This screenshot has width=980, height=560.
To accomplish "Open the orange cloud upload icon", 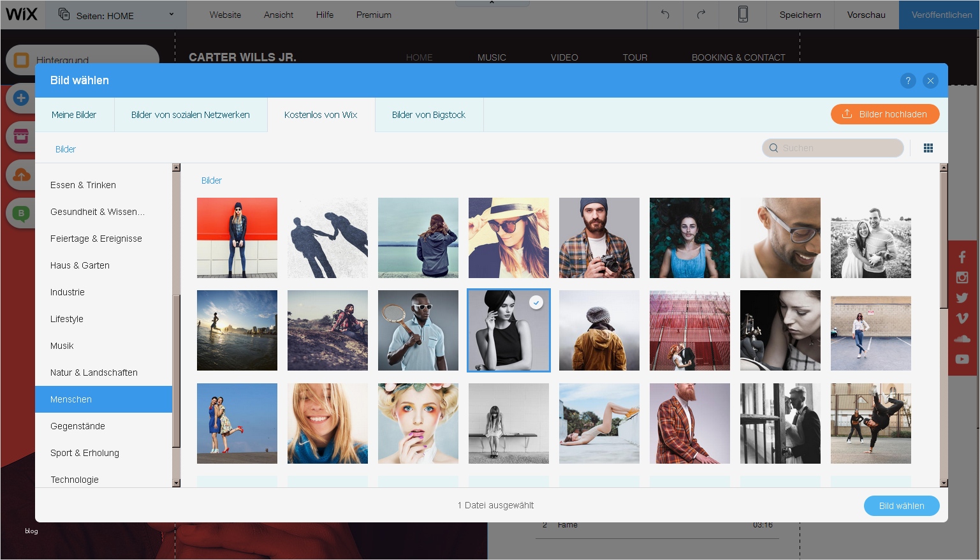I will tap(21, 175).
